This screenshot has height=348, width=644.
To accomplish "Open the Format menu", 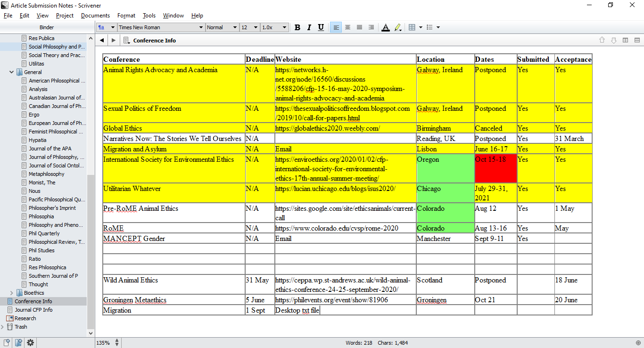I will coord(126,16).
